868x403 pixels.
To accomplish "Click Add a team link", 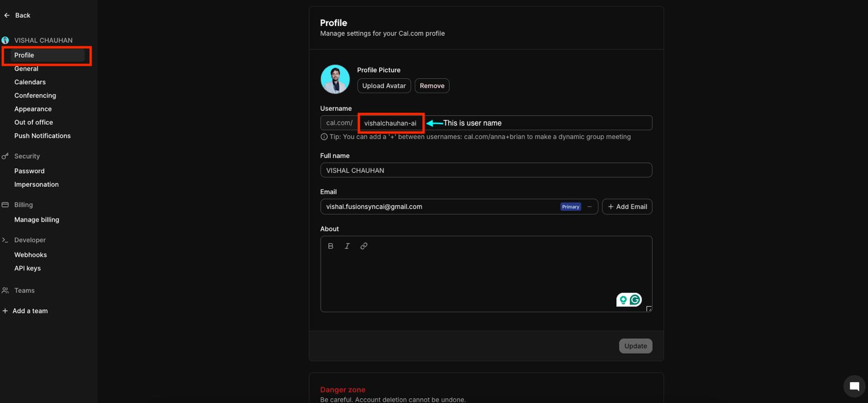I will (x=30, y=311).
